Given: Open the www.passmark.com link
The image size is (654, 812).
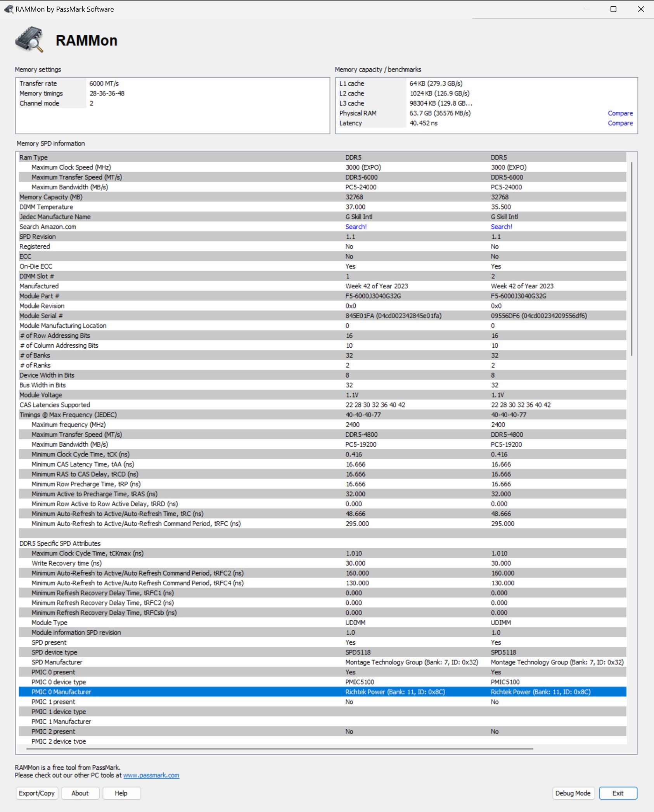Looking at the screenshot, I should pos(151,775).
